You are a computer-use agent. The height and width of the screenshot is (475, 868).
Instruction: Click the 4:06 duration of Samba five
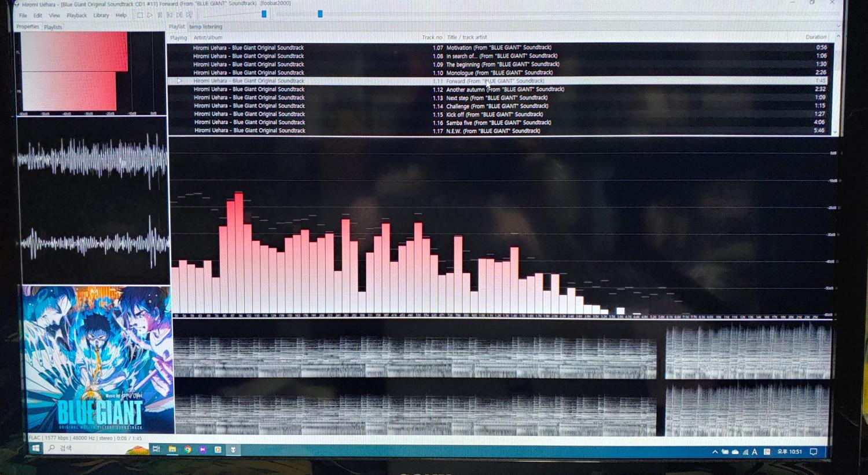pyautogui.click(x=819, y=122)
